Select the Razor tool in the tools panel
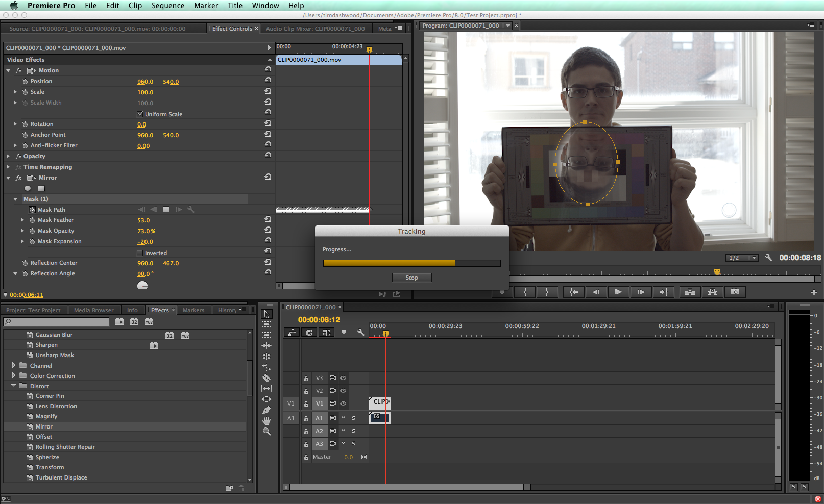This screenshot has height=504, width=824. pos(266,378)
